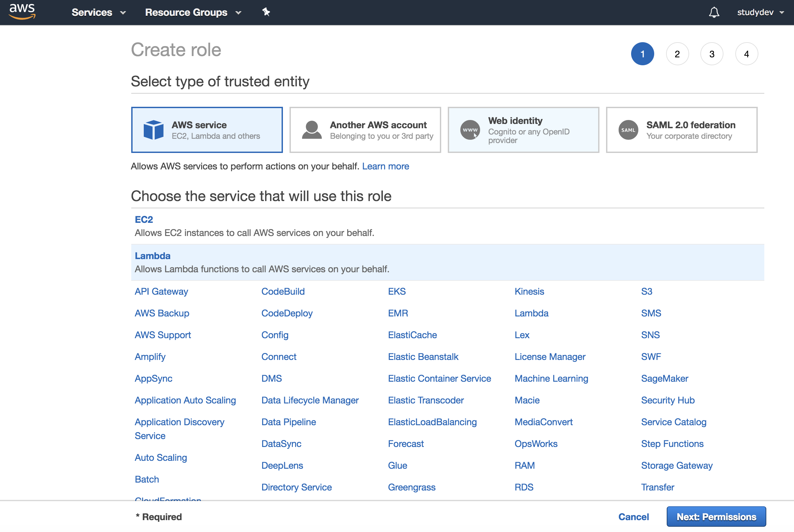The image size is (794, 532).
Task: Click the Web identity WWW icon
Action: (470, 130)
